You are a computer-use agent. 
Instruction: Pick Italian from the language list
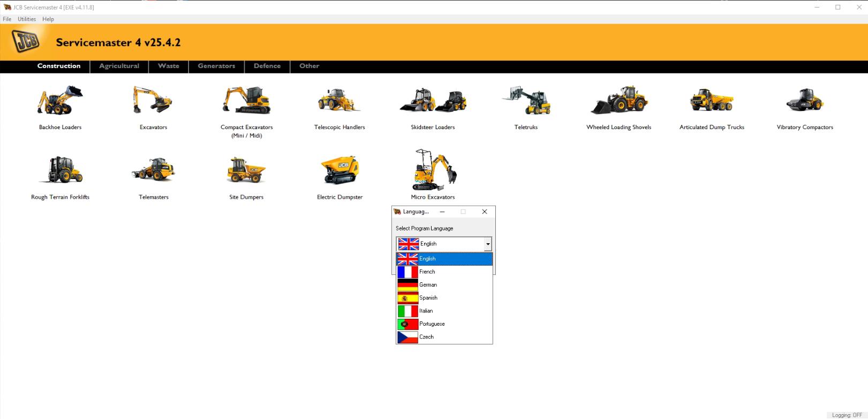click(444, 311)
